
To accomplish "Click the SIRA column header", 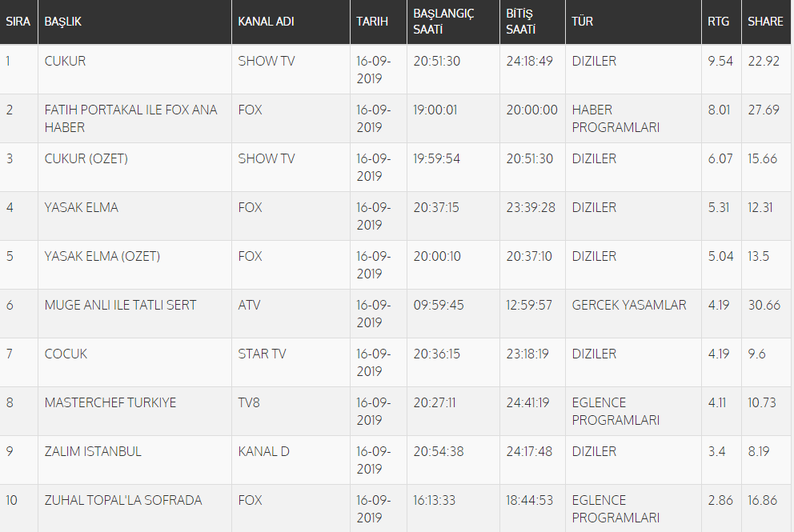I will pyautogui.click(x=18, y=22).
